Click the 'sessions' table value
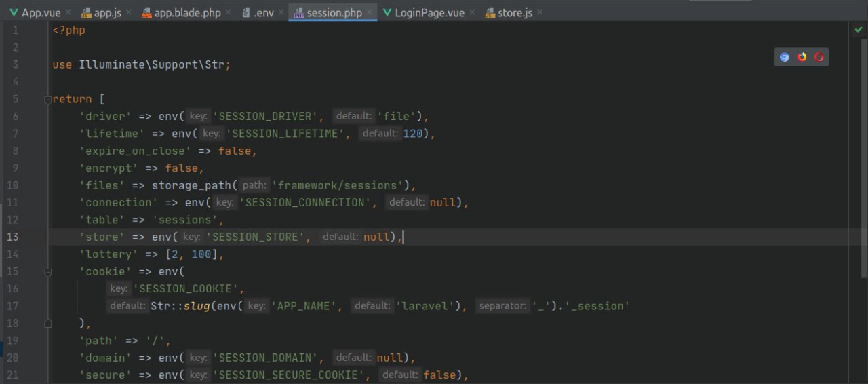Screen dimensions: 868x384 click(x=185, y=220)
